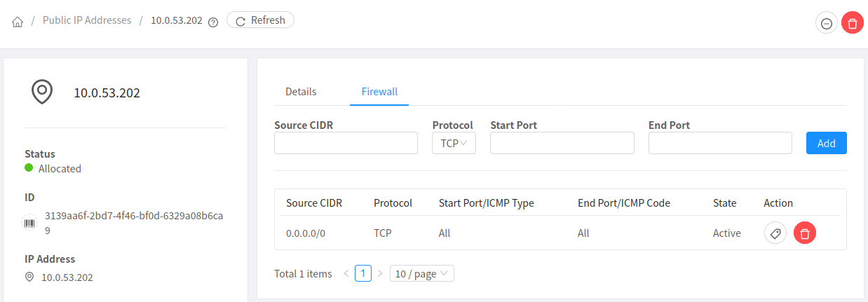This screenshot has height=302, width=868.
Task: Switch to the Details tab
Action: point(301,92)
